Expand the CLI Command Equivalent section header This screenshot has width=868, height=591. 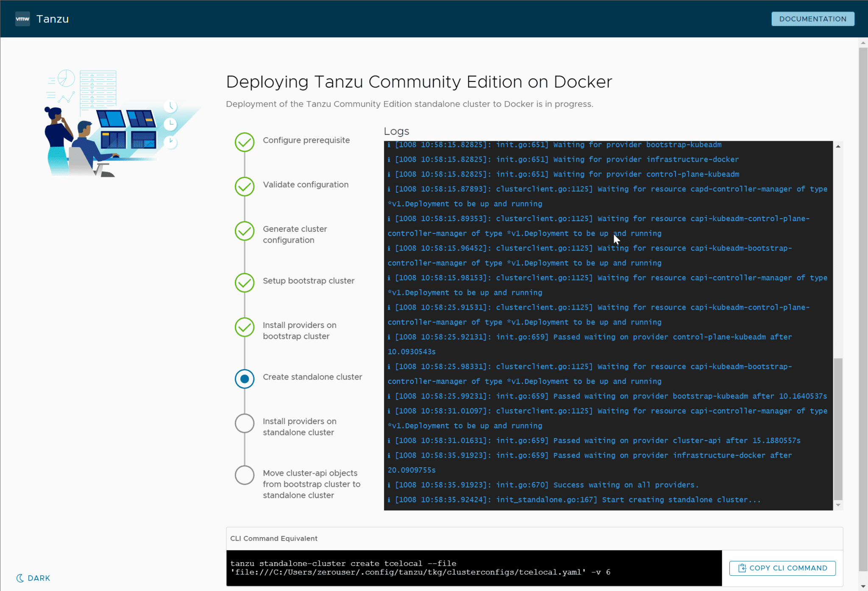(x=273, y=538)
